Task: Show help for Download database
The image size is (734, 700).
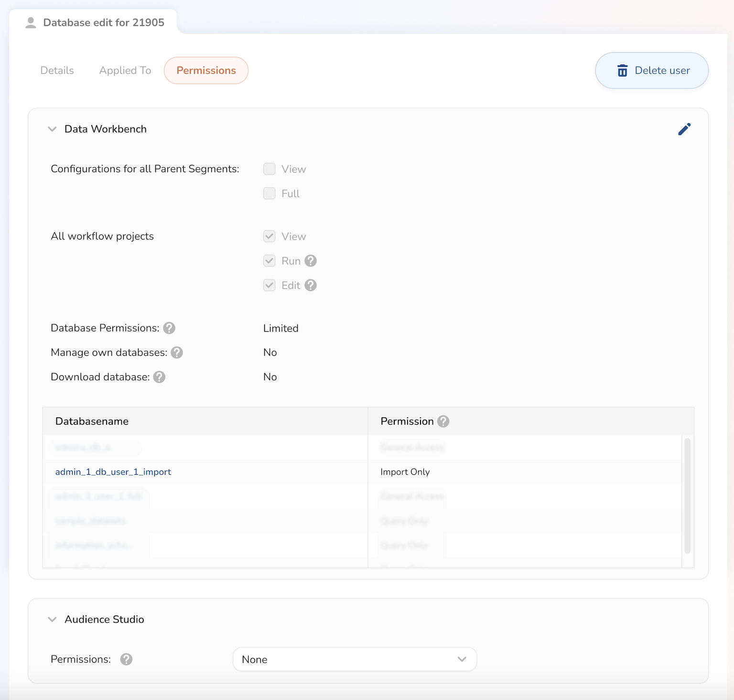Action: coord(159,377)
